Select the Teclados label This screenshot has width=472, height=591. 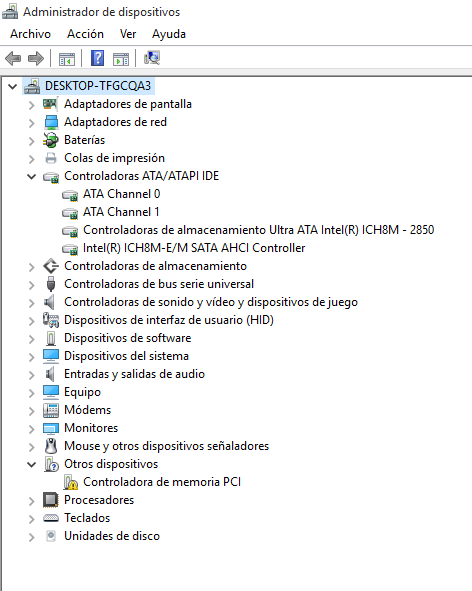point(87,518)
